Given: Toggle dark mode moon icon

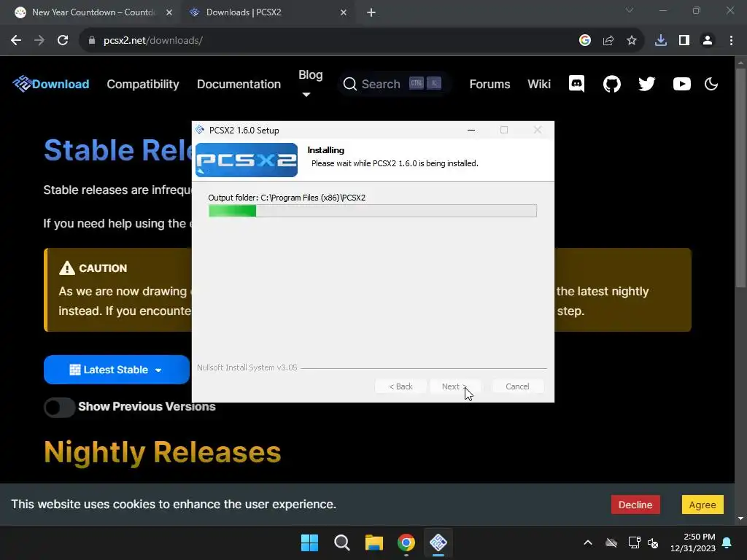Looking at the screenshot, I should [711, 85].
